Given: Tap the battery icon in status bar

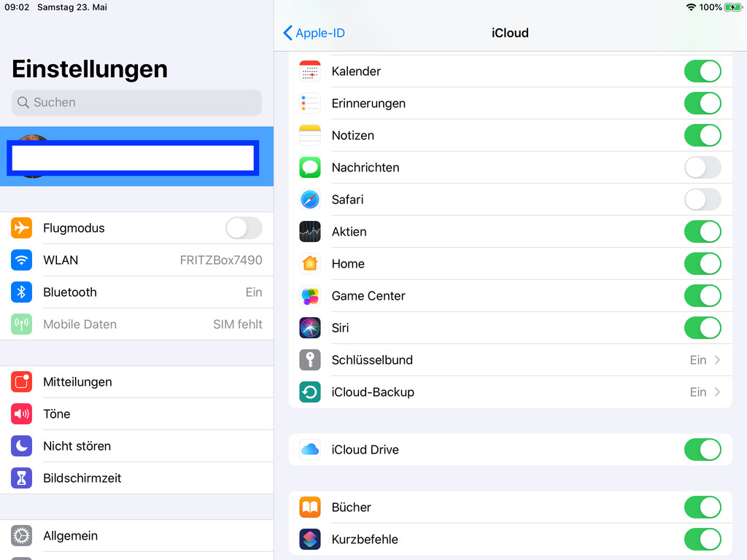Looking at the screenshot, I should click(x=732, y=7).
